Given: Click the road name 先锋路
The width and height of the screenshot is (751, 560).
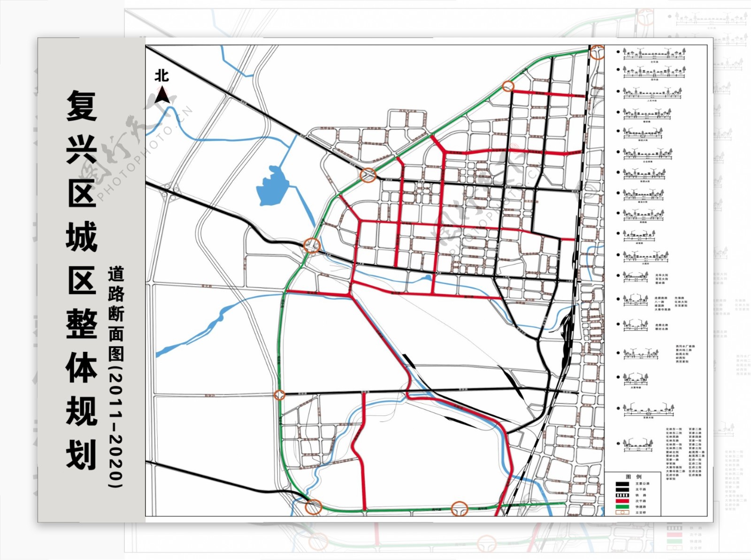Looking at the screenshot, I should pos(679,298).
